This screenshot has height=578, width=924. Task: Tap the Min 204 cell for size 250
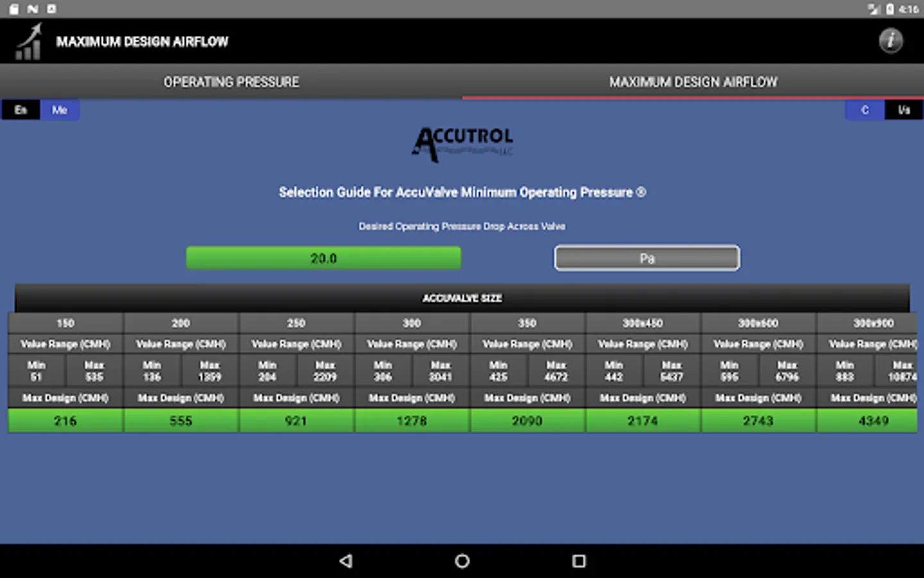pyautogui.click(x=268, y=371)
